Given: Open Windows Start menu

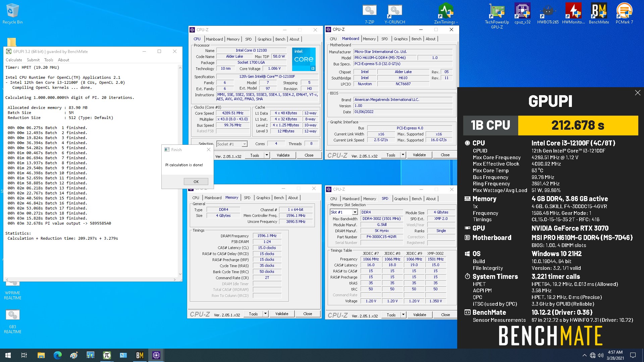Looking at the screenshot, I should pyautogui.click(x=8, y=355).
